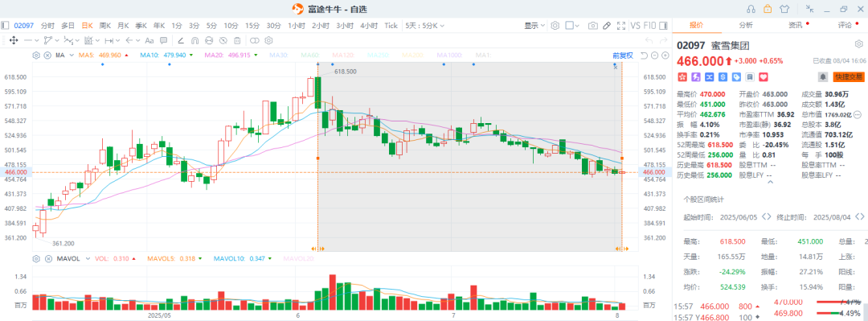Select the 周K timeframe
The image size is (868, 321).
pyautogui.click(x=104, y=26)
